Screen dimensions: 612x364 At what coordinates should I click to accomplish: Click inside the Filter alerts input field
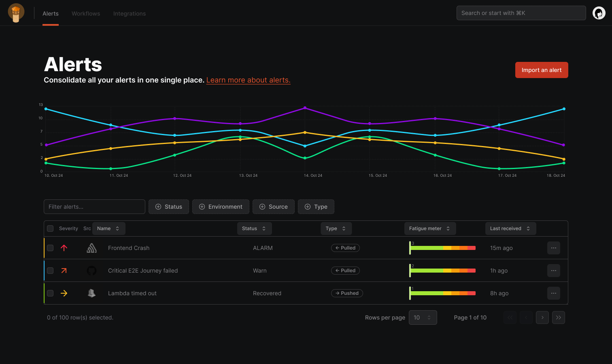(x=94, y=206)
